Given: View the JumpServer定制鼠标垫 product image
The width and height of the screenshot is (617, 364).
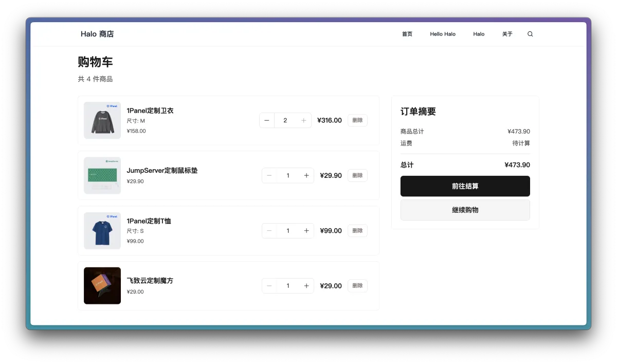Looking at the screenshot, I should (102, 175).
